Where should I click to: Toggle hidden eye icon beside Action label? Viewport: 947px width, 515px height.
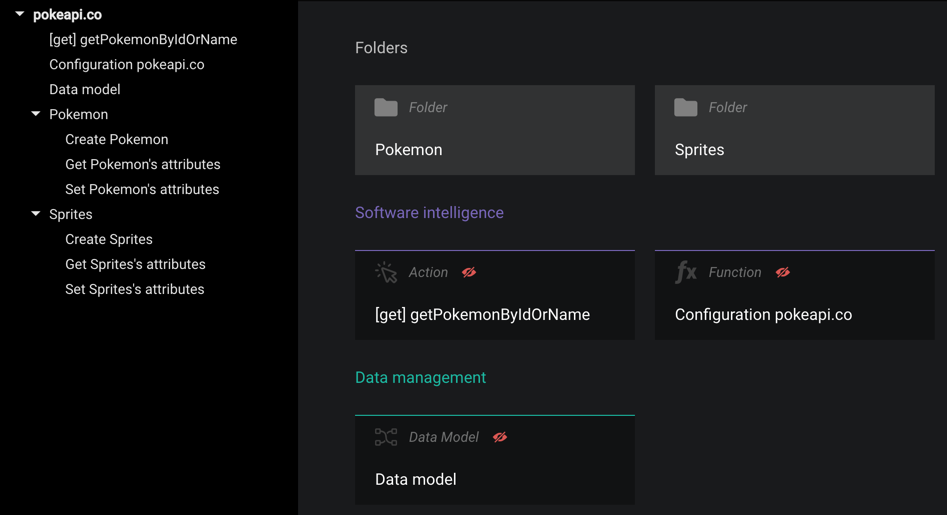click(x=469, y=272)
